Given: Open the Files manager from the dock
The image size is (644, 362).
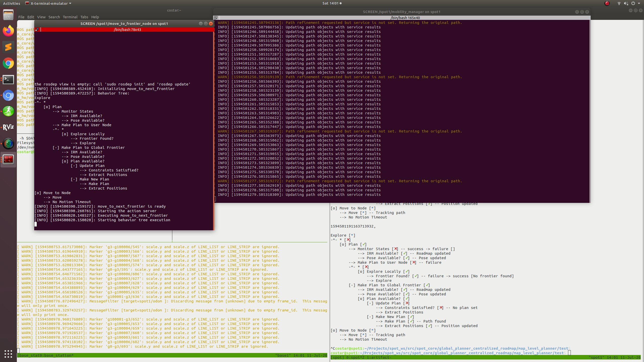Looking at the screenshot, I should click(x=8, y=15).
